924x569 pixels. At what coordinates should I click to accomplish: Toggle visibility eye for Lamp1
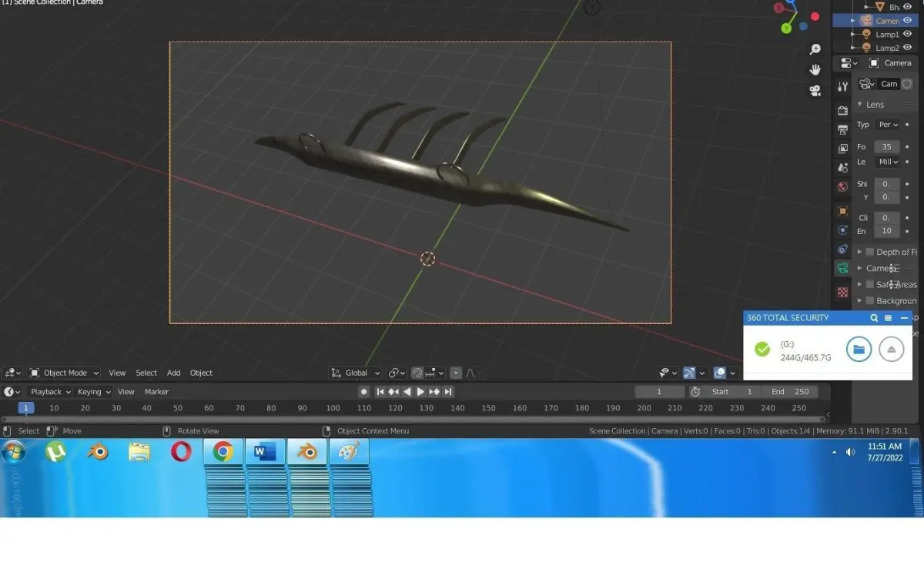coord(907,35)
